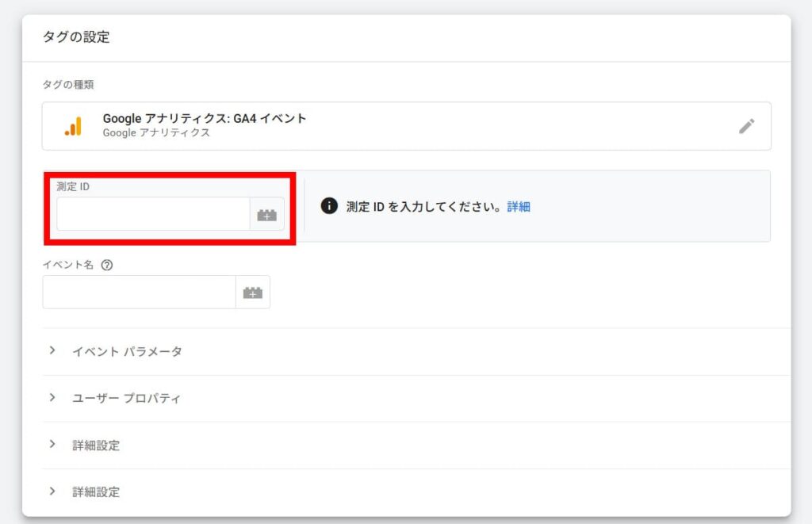Image resolution: width=812 pixels, height=524 pixels.
Task: Expand ユーザー プロパティ using its chevron
Action: coord(52,398)
